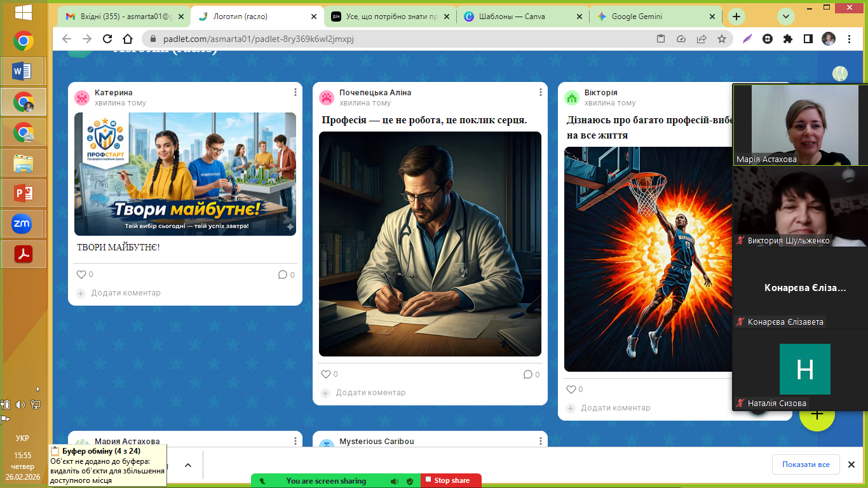
Task: Click yellow plus button to add post
Action: point(817,415)
